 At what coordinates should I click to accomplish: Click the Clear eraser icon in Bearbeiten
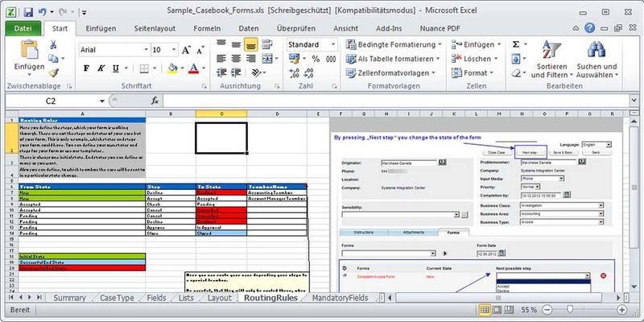point(516,73)
